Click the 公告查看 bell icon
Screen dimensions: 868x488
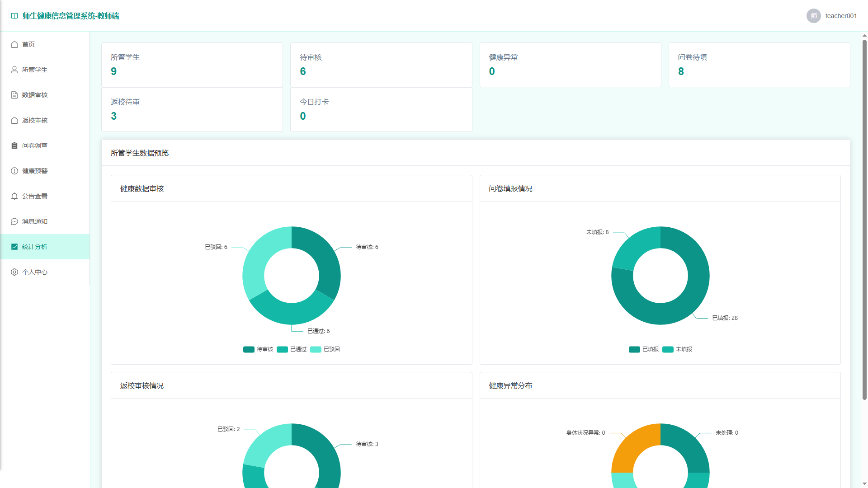click(14, 196)
